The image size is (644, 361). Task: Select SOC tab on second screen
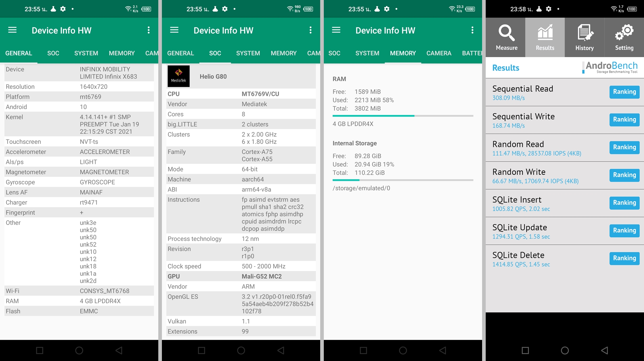click(x=215, y=53)
